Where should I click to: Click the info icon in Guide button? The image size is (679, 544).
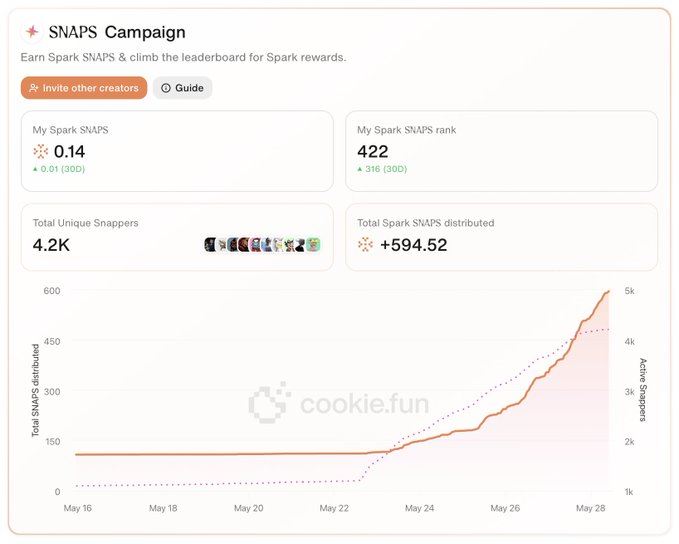pos(166,88)
